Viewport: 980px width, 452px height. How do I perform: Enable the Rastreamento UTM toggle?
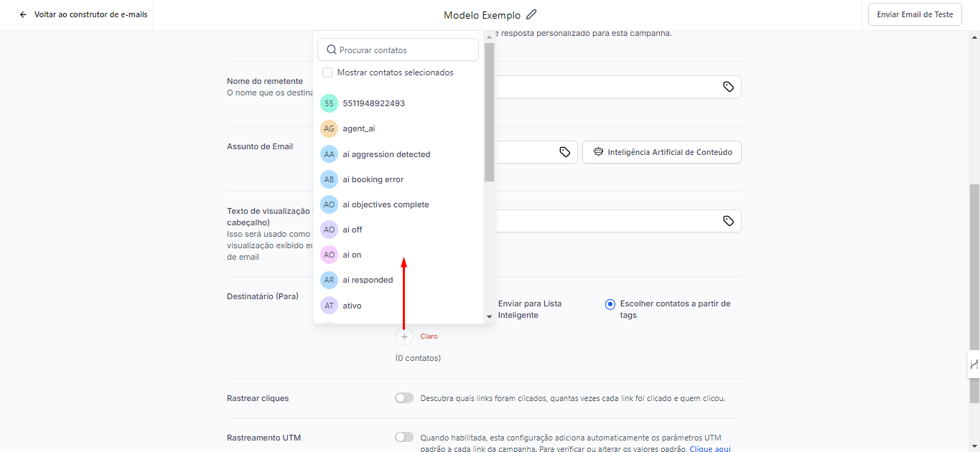pos(404,437)
